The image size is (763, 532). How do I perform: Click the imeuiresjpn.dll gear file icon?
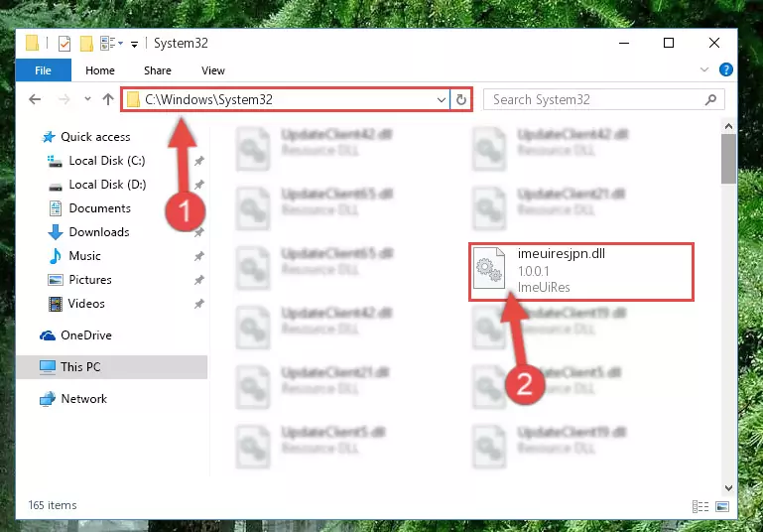pos(489,268)
